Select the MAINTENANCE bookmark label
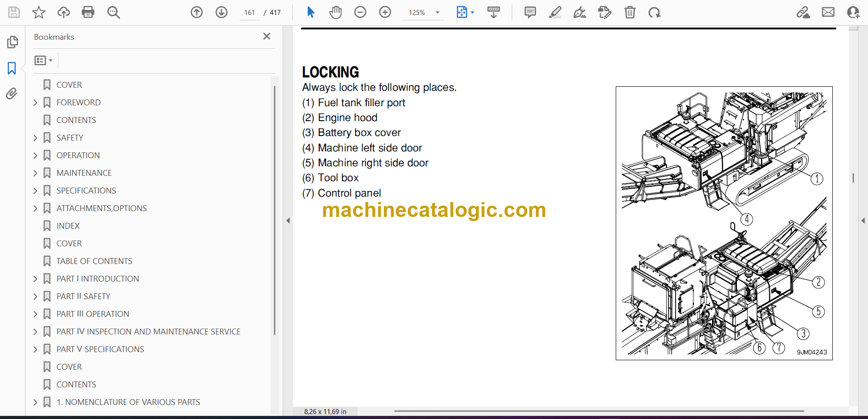Image resolution: width=868 pixels, height=419 pixels. pos(84,173)
